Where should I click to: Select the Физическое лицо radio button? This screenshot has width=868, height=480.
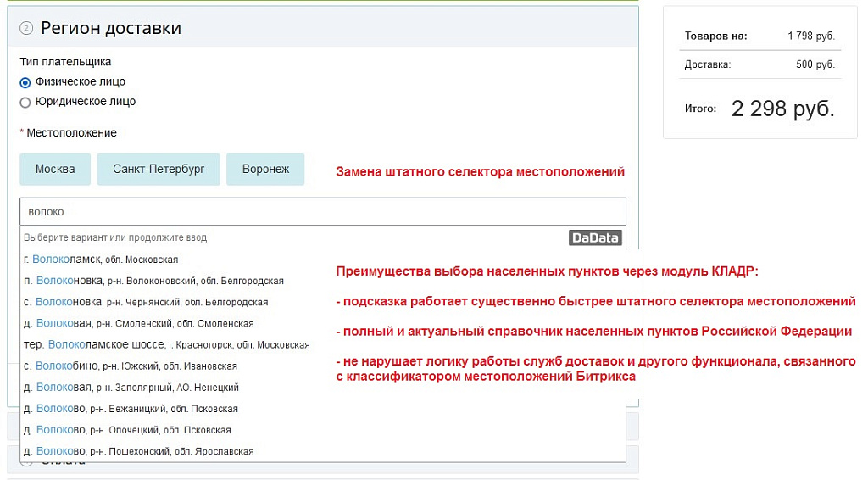(25, 82)
